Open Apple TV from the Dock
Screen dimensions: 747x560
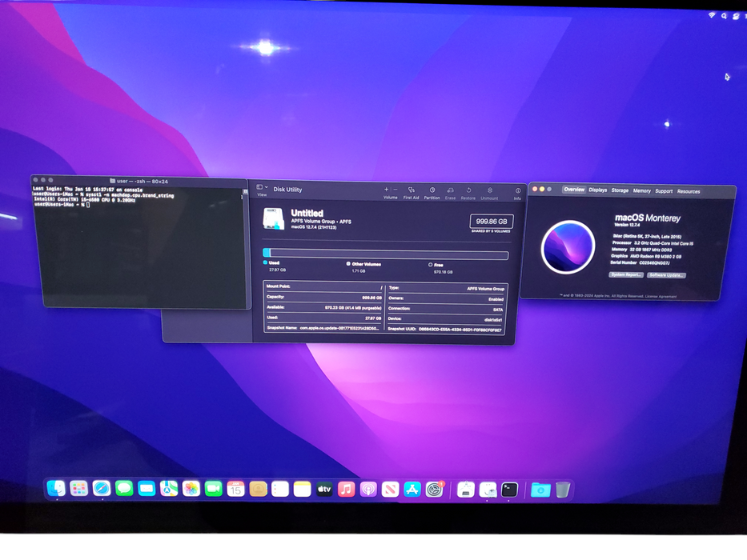[x=324, y=489]
